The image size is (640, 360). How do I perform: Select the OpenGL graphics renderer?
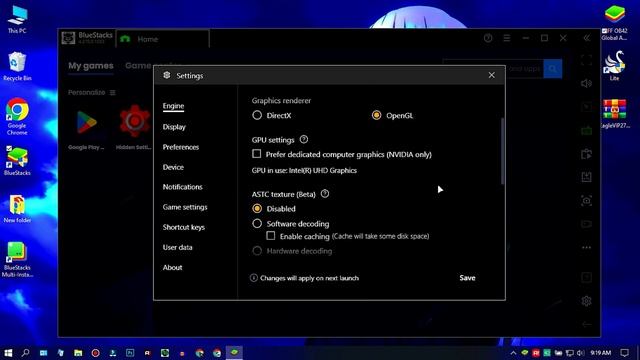[x=376, y=116]
